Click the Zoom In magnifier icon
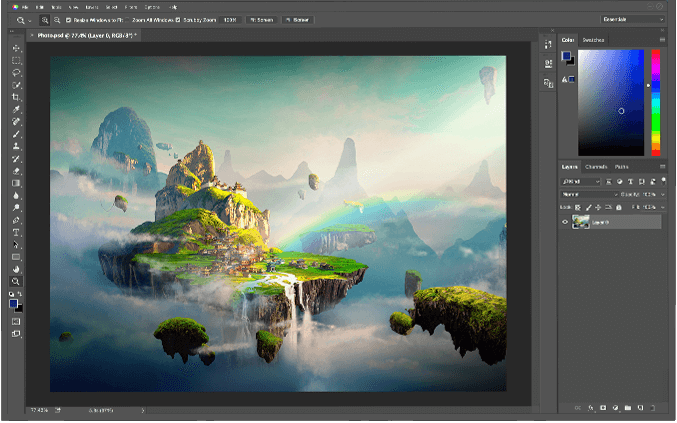The width and height of the screenshot is (677, 423). click(45, 19)
